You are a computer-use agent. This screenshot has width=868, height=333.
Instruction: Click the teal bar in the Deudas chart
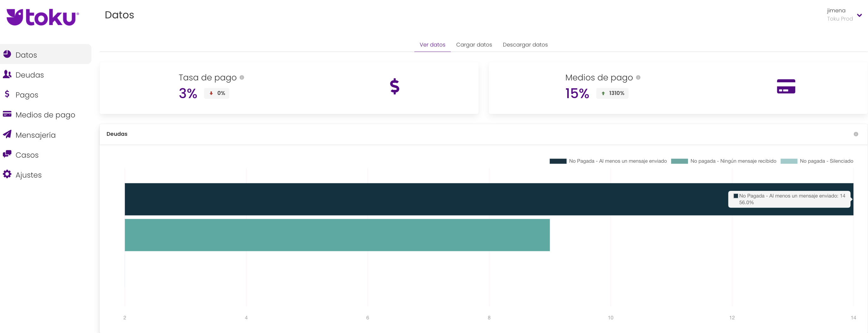pos(337,235)
